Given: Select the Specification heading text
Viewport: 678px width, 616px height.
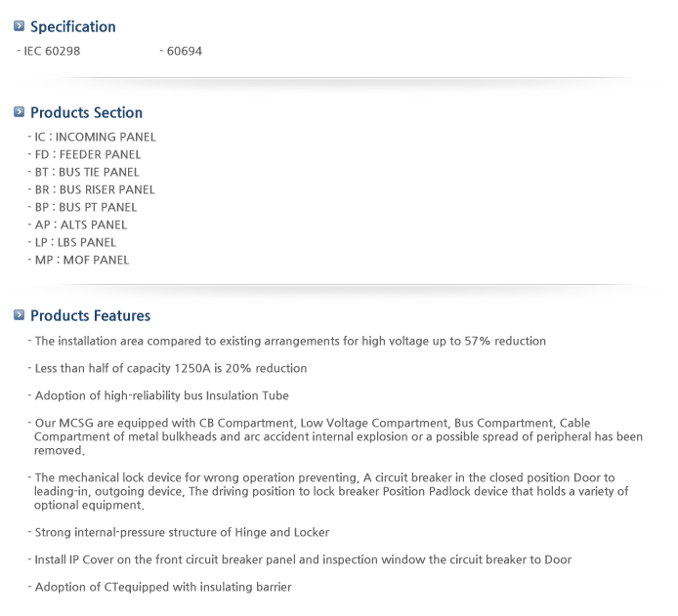Looking at the screenshot, I should (73, 26).
